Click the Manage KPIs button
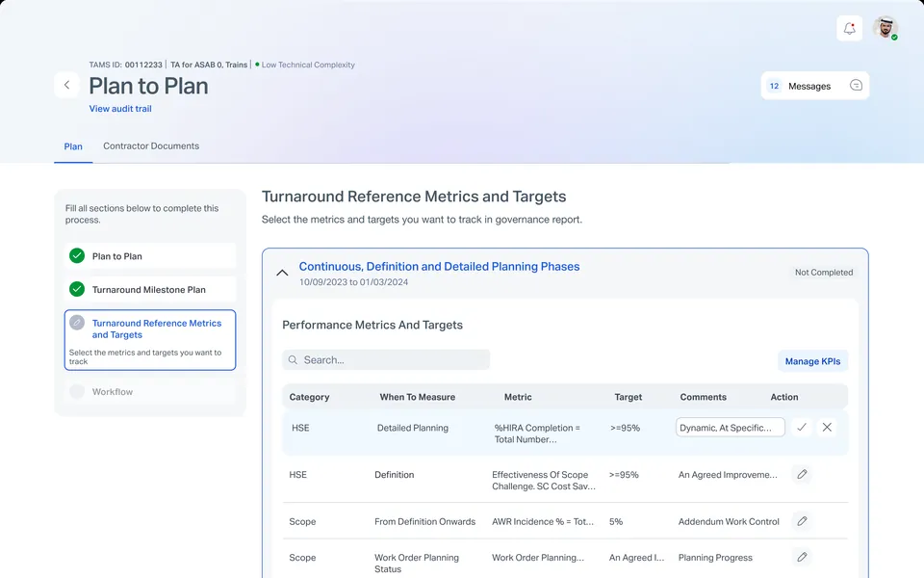The height and width of the screenshot is (578, 924). point(812,361)
